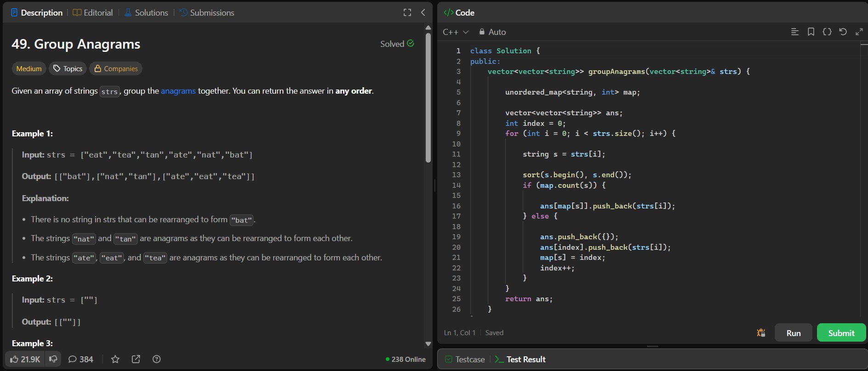Open the help question mark icon
The height and width of the screenshot is (371, 868).
pyautogui.click(x=157, y=359)
